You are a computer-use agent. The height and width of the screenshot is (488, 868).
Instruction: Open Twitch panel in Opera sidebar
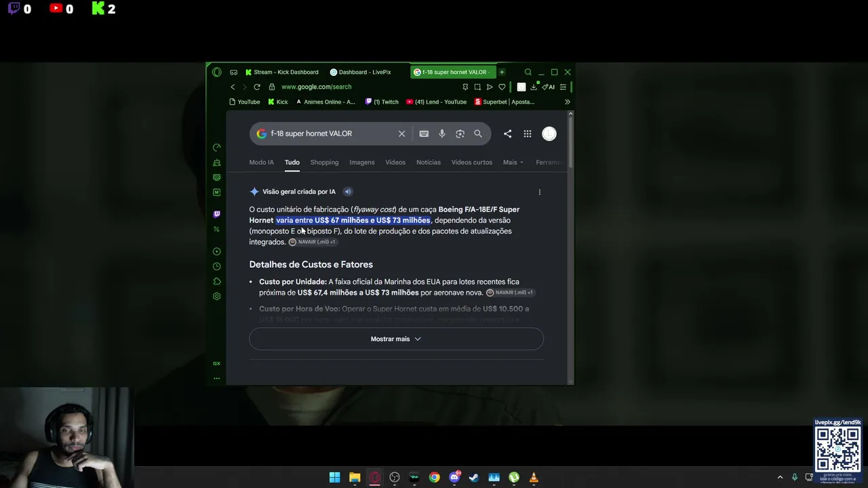(216, 213)
